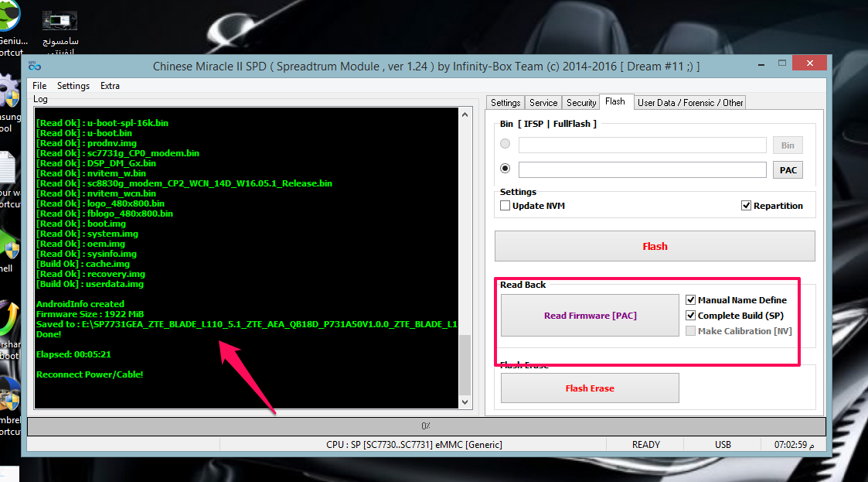Toggle Complete Build (SP) checkbox

690,315
